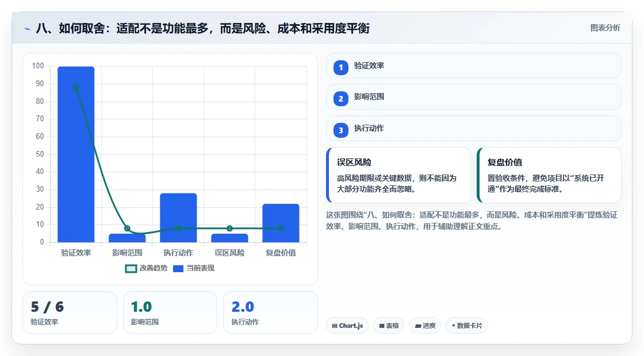Click the Chart.js tag

347,326
